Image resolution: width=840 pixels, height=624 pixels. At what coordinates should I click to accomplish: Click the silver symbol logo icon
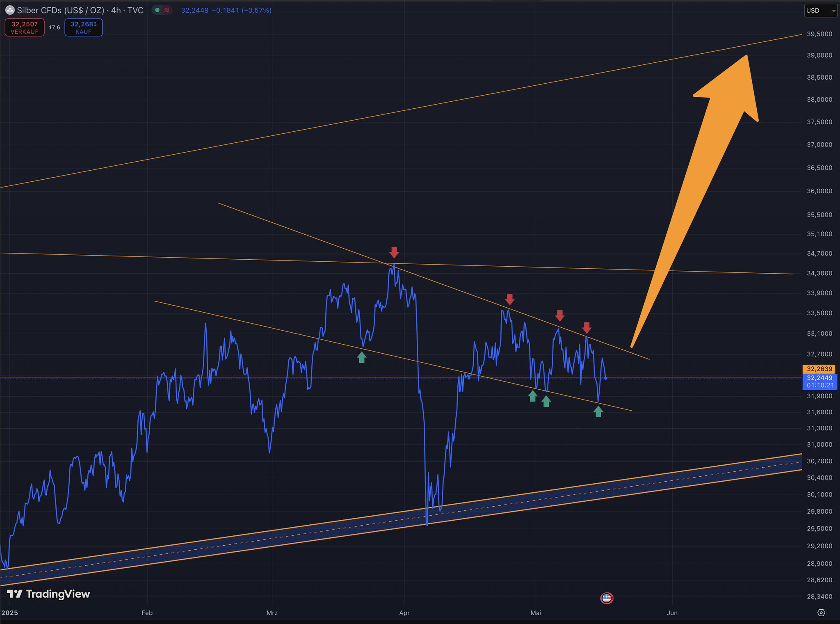(10, 10)
